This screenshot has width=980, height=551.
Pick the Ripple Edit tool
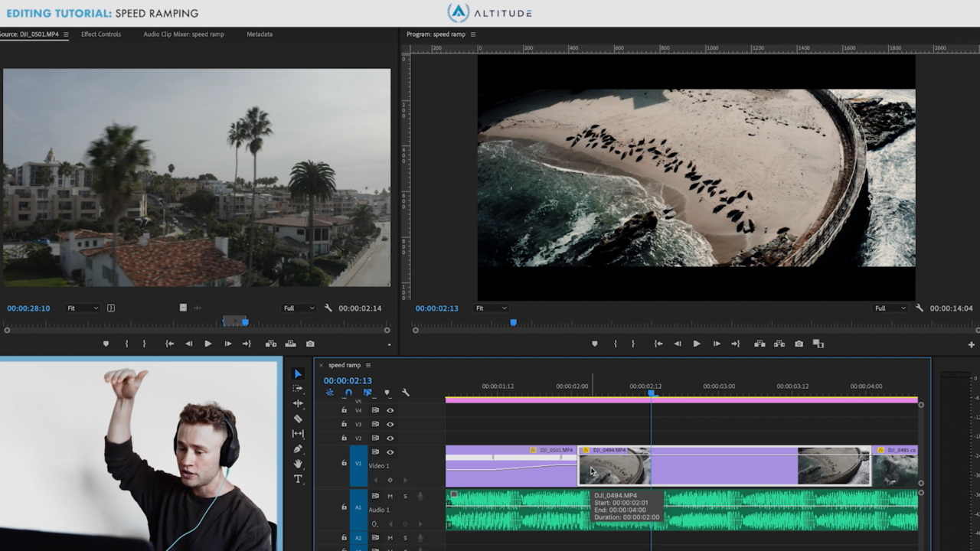click(x=298, y=403)
